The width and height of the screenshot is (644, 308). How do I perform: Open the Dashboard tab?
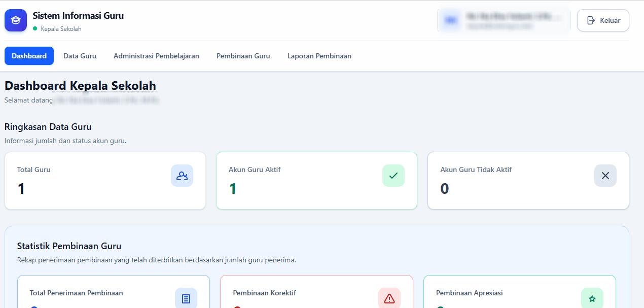coord(29,56)
